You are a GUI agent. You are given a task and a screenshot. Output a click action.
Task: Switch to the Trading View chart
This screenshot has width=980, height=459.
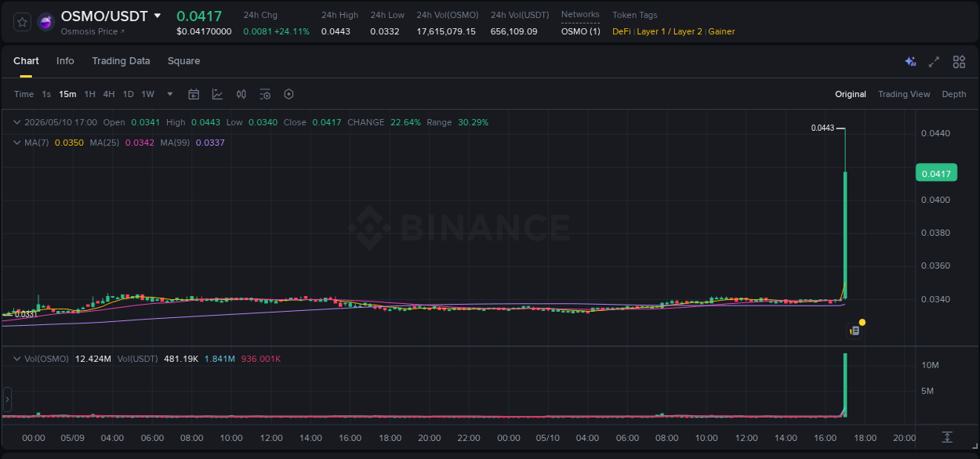904,94
